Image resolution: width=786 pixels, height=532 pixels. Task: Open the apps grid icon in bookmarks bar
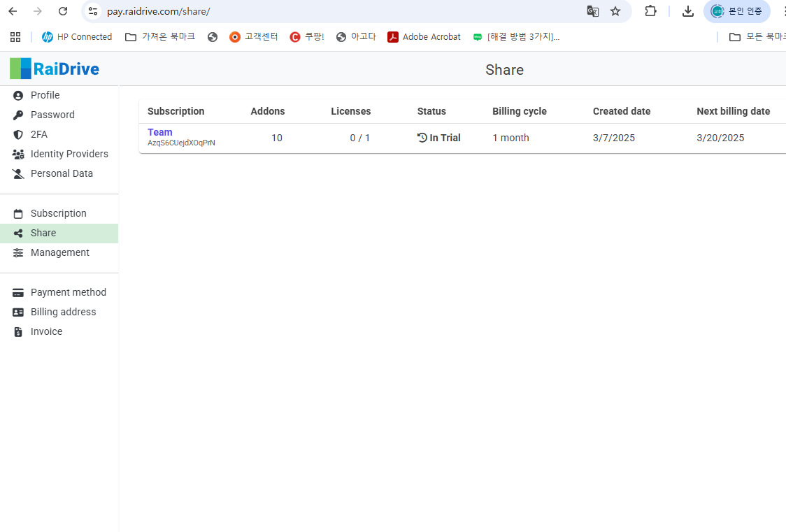[x=15, y=36]
